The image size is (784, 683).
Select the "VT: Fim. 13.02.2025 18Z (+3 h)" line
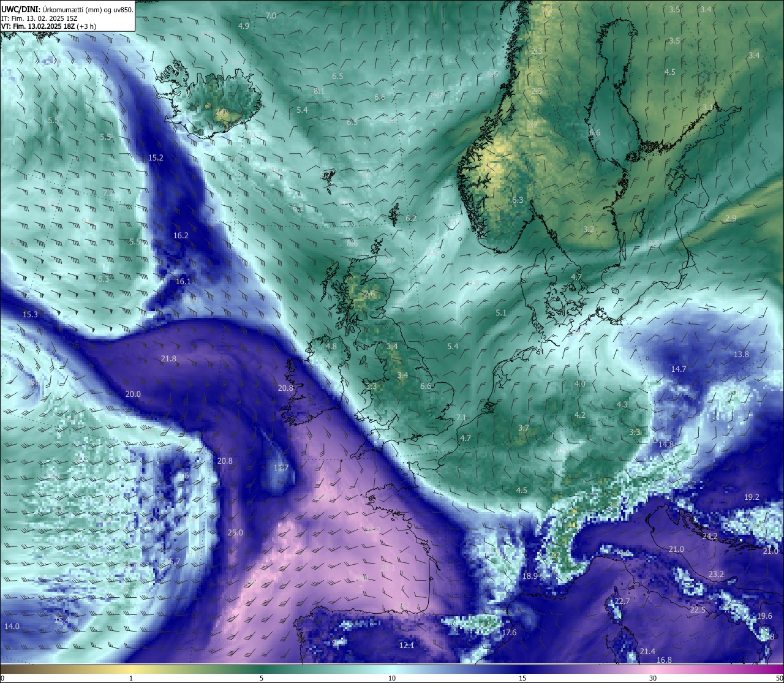[x=48, y=26]
